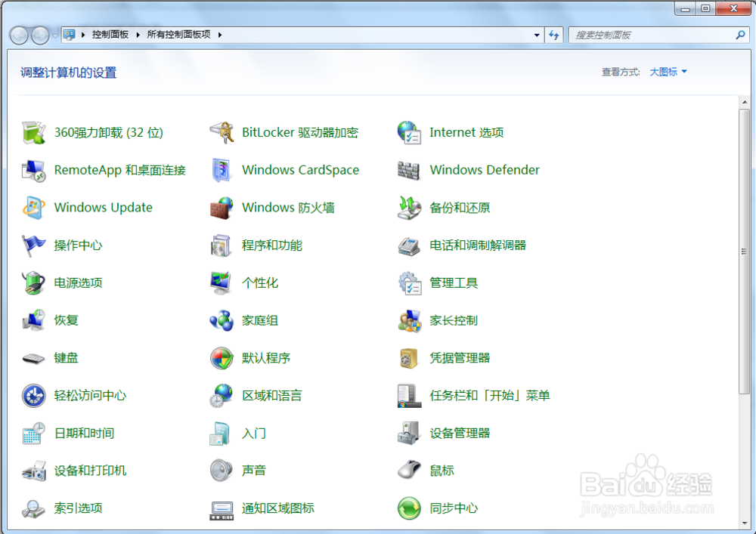Open the 索引选项 magnifier icon
The height and width of the screenshot is (534, 756).
(34, 508)
